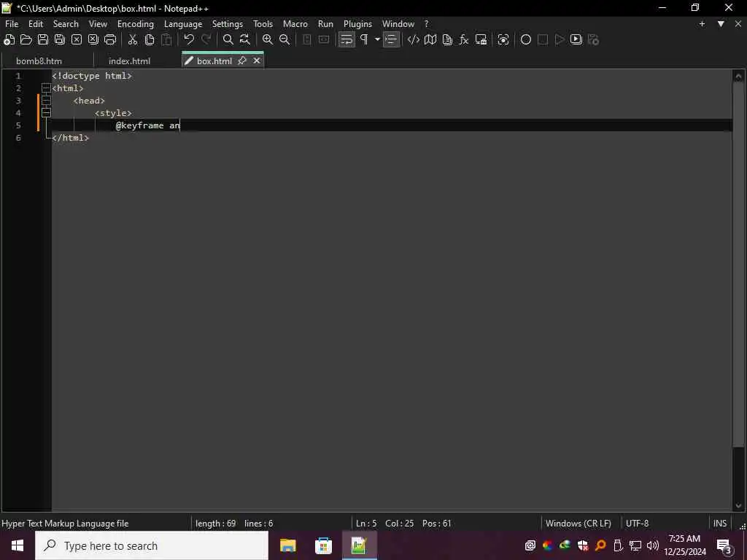
Task: Click the UTF-8 encoding status bar entry
Action: [x=638, y=524]
